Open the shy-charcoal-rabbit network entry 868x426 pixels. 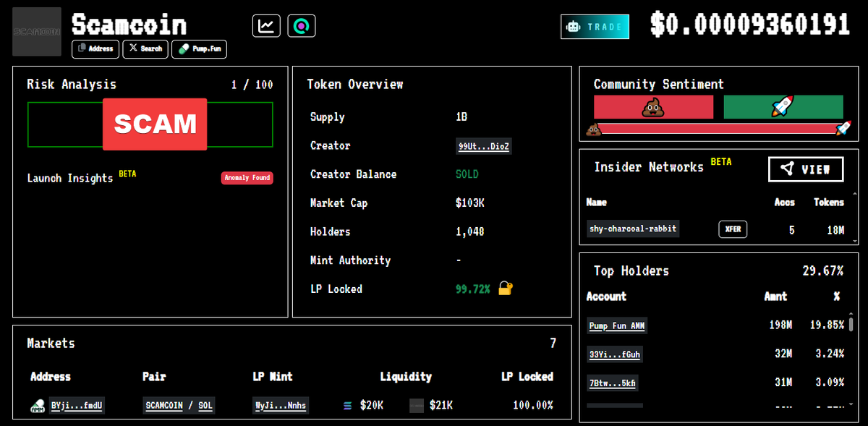point(633,229)
